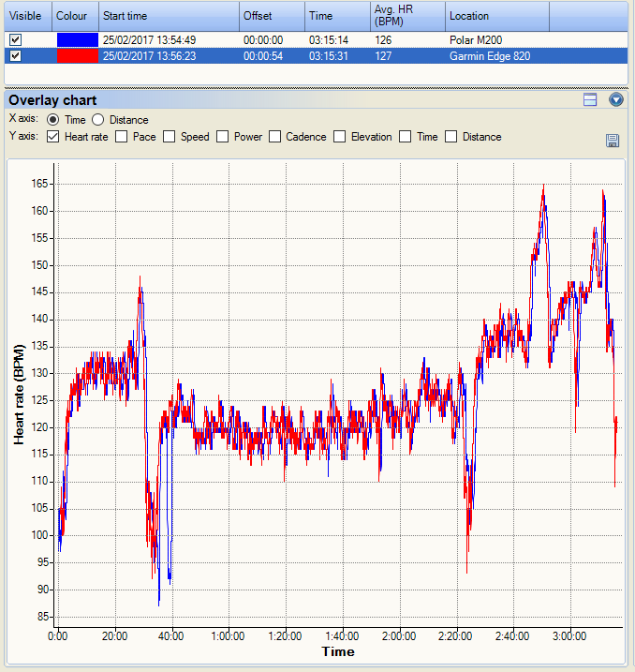Select the Distance X axis radio button
The height and width of the screenshot is (672, 635).
pyautogui.click(x=97, y=120)
